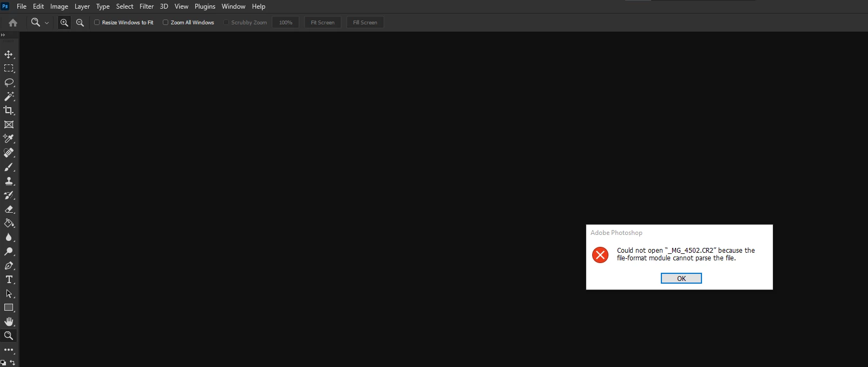
Task: Open the Select menu
Action: coord(124,6)
